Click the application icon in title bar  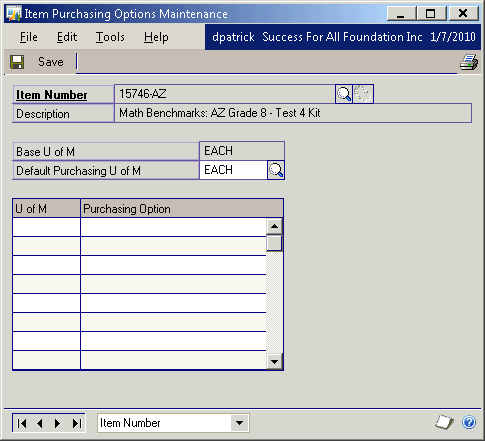pyautogui.click(x=14, y=14)
